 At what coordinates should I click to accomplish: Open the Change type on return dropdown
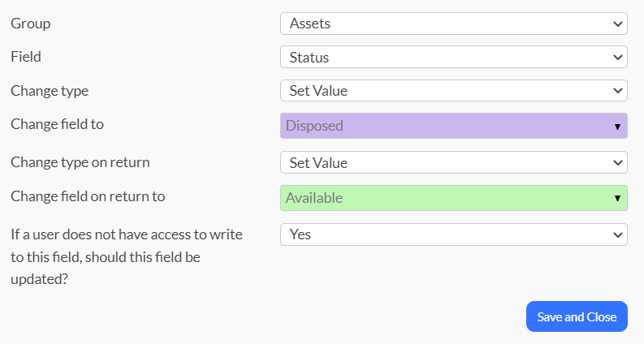(454, 162)
